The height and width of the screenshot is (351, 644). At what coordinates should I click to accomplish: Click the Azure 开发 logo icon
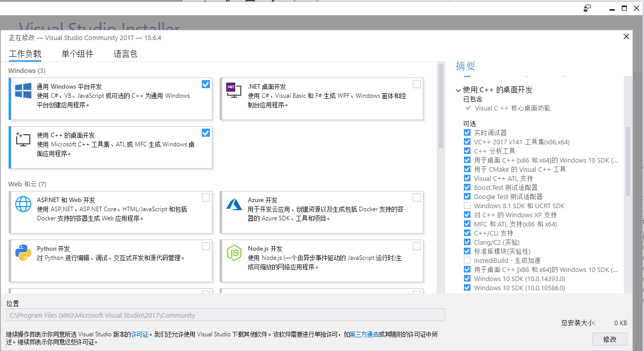[234, 204]
